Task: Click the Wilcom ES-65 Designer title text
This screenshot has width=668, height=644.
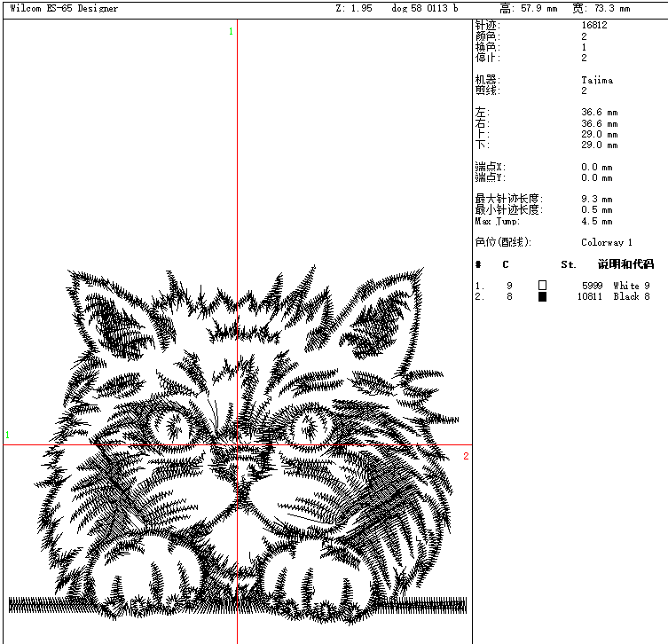Action: pyautogui.click(x=63, y=9)
